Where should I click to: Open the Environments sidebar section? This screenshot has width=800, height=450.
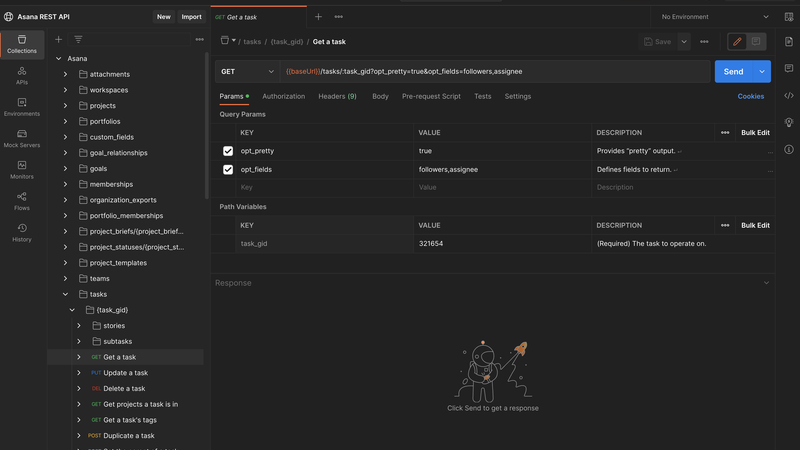click(22, 108)
